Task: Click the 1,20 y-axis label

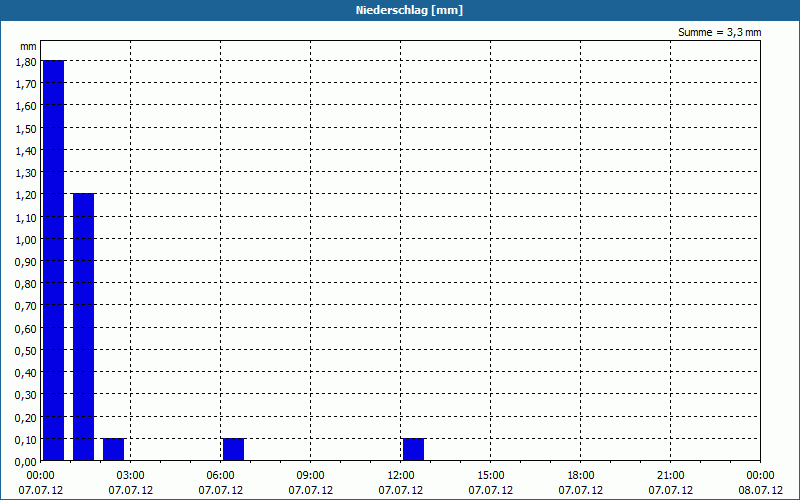Action: 26,195
